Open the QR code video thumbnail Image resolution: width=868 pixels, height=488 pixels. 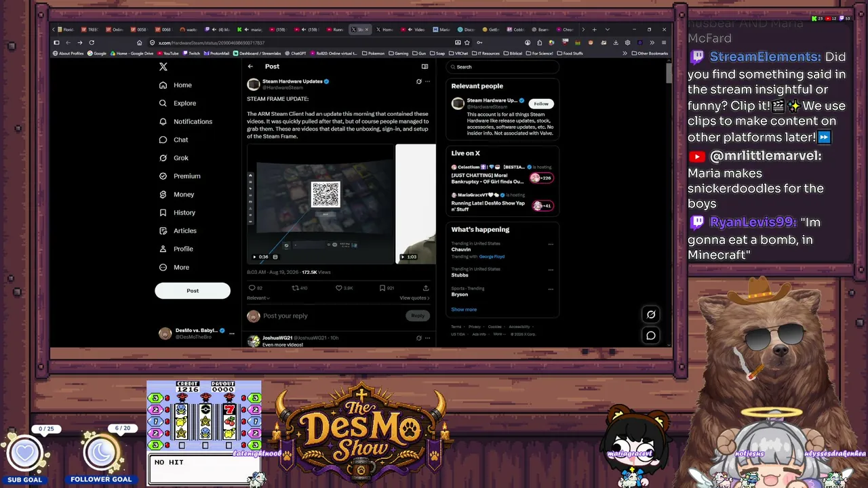(321, 203)
